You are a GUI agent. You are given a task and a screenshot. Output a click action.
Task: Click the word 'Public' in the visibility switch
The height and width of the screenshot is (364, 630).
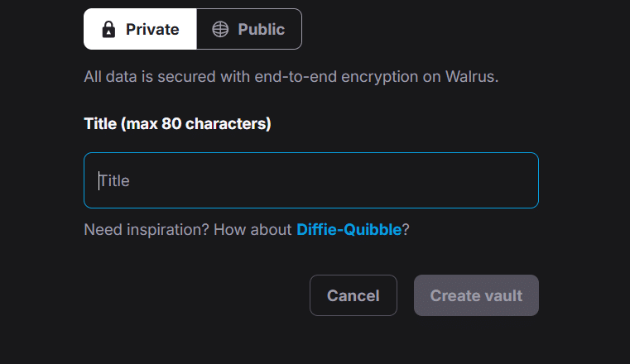coord(261,29)
